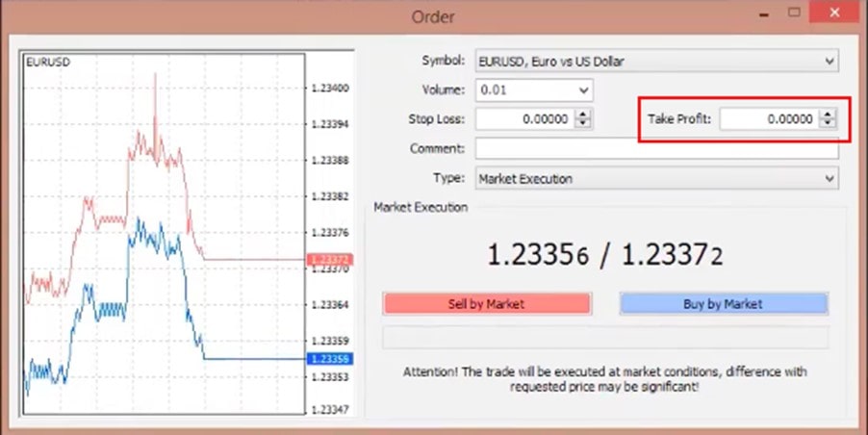
Task: Click the 1.23382 price axis label
Action: pos(330,196)
